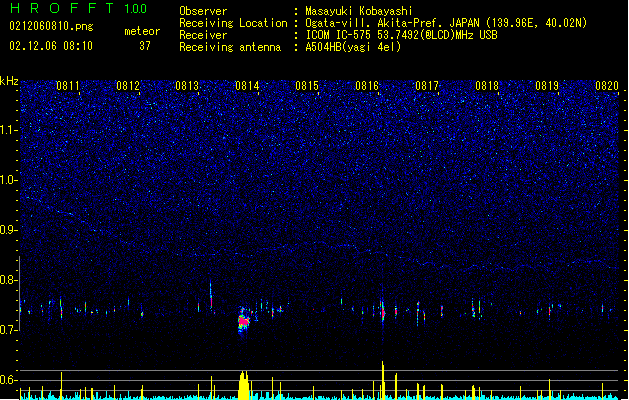Viewport: 629px width, 400px height.
Task: Select the filename 0212060810.png
Action: (x=51, y=27)
